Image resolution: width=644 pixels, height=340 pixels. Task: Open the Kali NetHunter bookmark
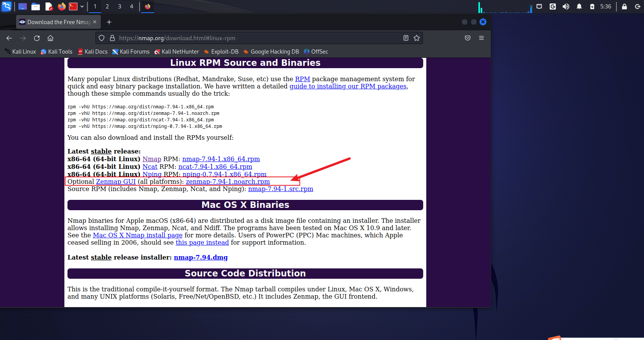pyautogui.click(x=177, y=52)
